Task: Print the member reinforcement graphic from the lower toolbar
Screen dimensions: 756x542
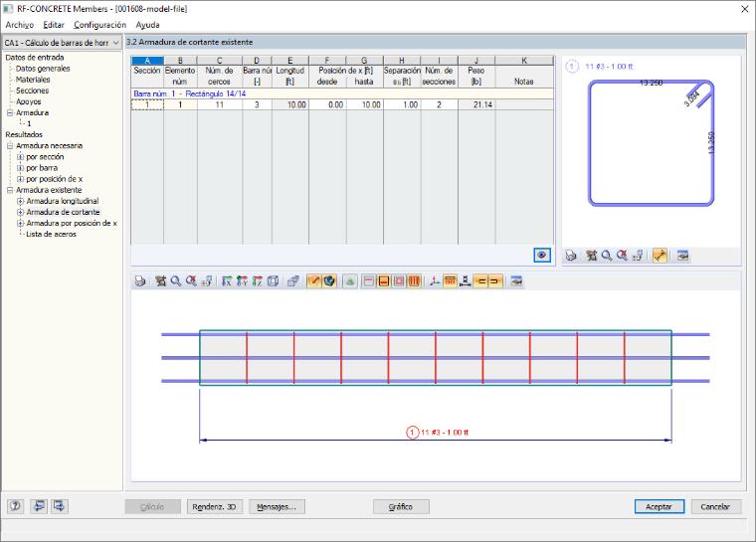Action: pyautogui.click(x=140, y=281)
